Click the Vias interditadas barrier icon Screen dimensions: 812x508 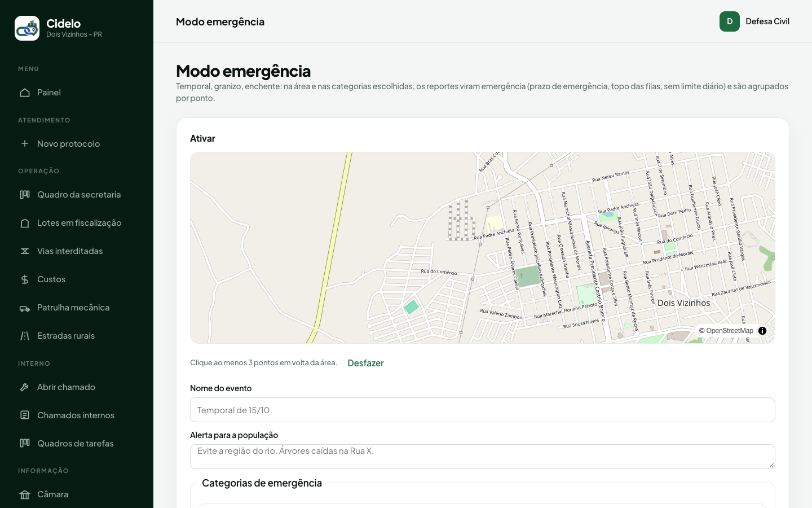click(x=25, y=251)
